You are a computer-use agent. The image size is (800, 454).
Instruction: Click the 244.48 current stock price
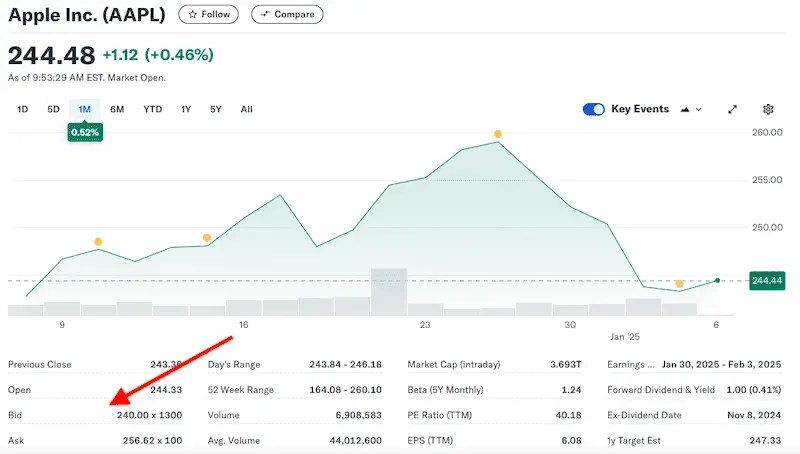coord(52,56)
